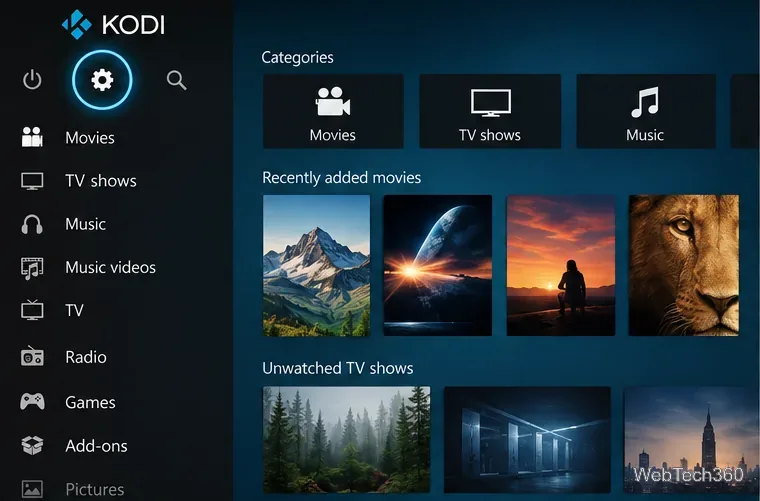760x501 pixels.
Task: Click the power icon
Action: point(32,80)
